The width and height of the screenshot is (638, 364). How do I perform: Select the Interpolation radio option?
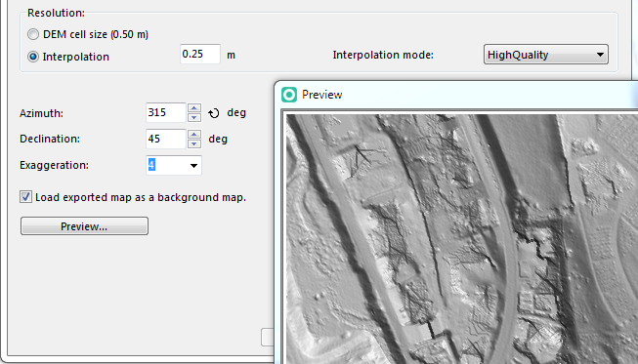(33, 57)
